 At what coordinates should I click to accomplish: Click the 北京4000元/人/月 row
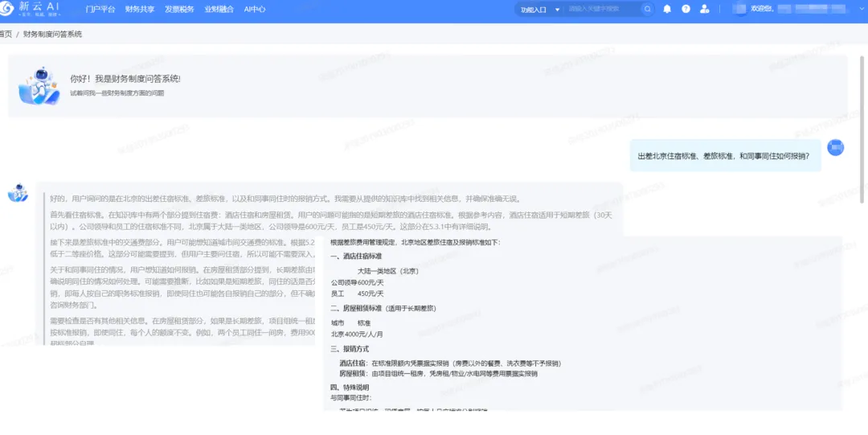tap(357, 334)
